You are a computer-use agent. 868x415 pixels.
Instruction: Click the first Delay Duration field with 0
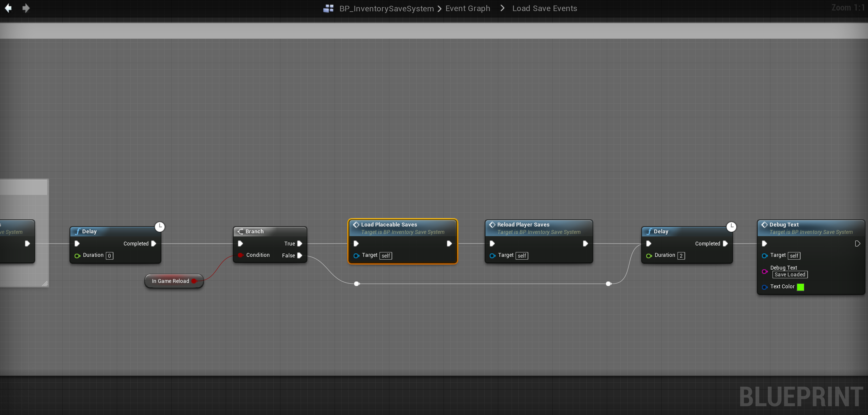click(x=109, y=256)
